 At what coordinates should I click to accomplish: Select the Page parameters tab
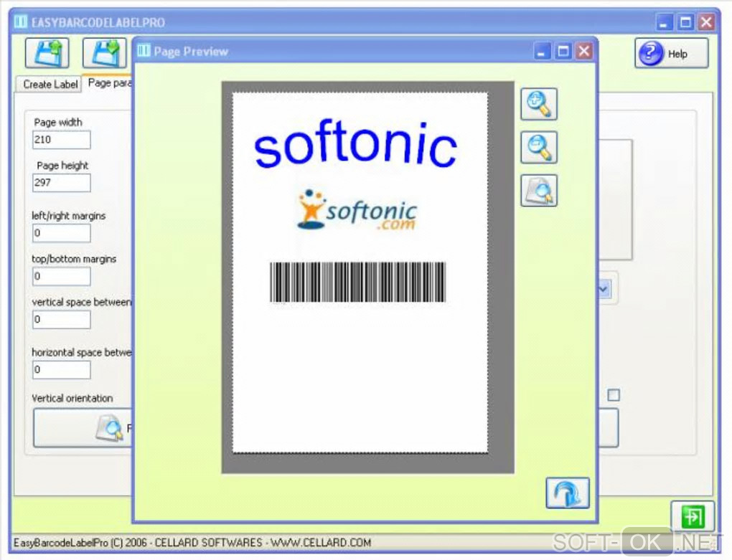tap(109, 83)
